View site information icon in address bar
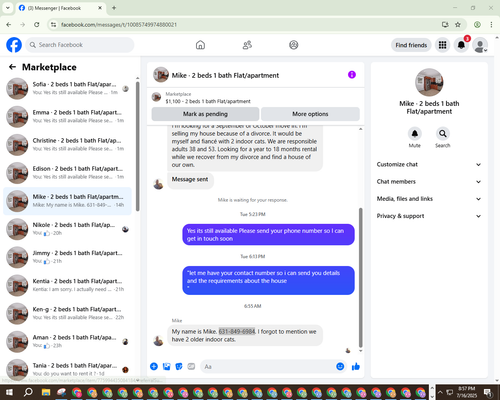 pos(53,24)
